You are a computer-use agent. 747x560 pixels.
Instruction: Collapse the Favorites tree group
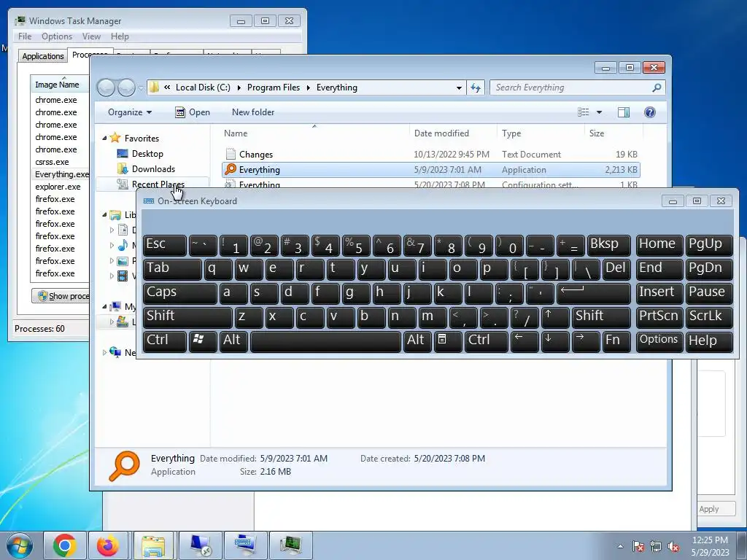click(105, 139)
